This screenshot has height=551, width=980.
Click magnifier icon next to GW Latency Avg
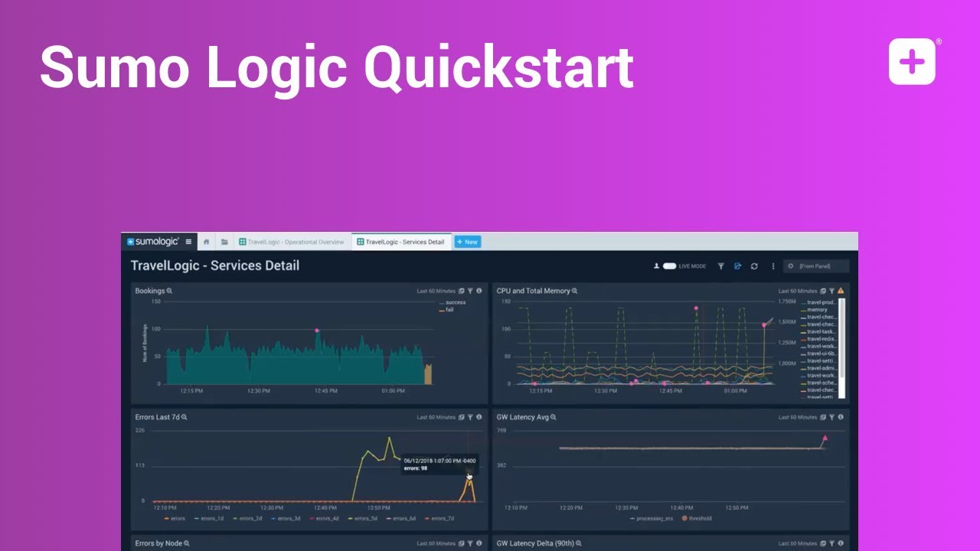click(x=554, y=417)
